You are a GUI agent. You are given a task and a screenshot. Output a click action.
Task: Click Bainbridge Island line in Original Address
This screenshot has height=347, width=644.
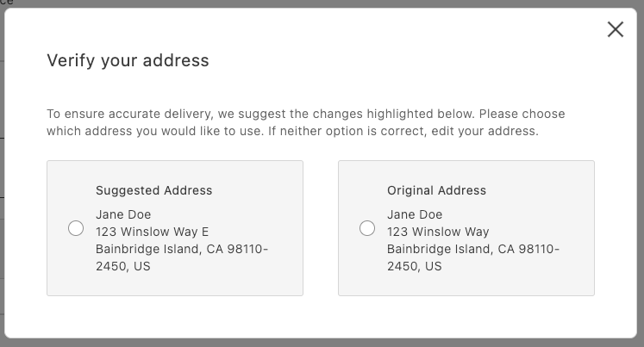(x=473, y=249)
